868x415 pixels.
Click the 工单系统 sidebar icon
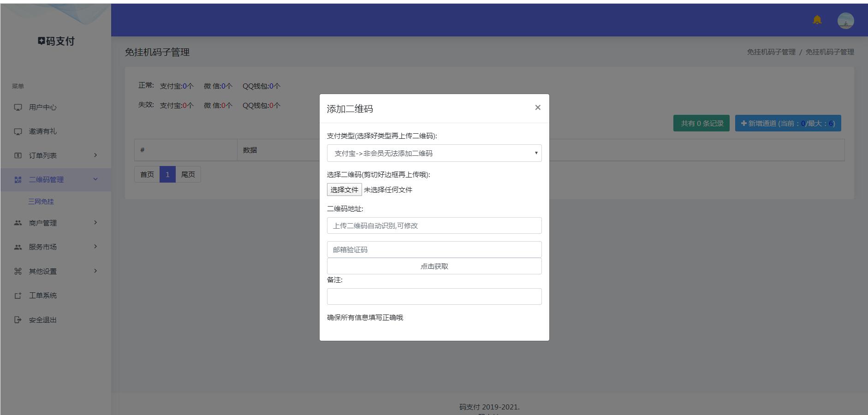(18, 296)
